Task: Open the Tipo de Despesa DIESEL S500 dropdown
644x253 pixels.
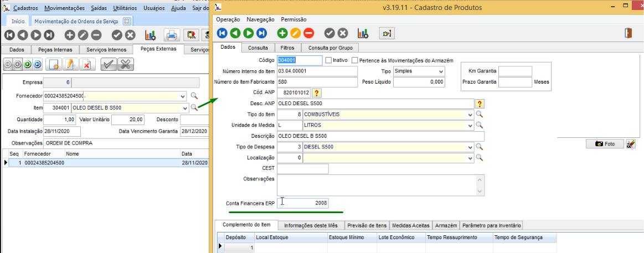Action: click(470, 147)
